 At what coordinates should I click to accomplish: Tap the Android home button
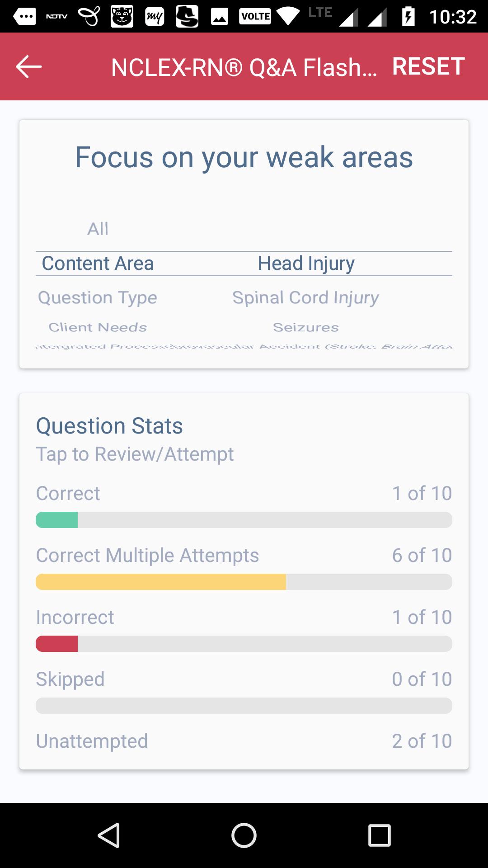tap(244, 835)
